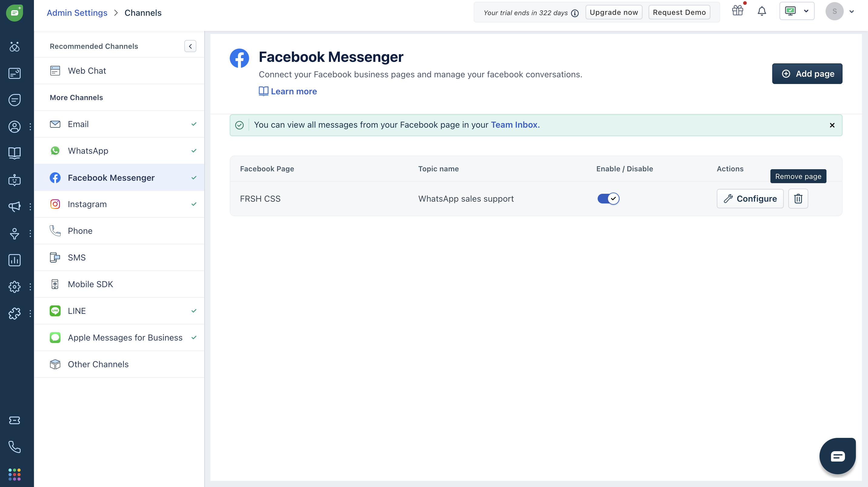Dismiss the Team Inbox notification banner
This screenshot has height=487, width=868.
click(x=832, y=125)
